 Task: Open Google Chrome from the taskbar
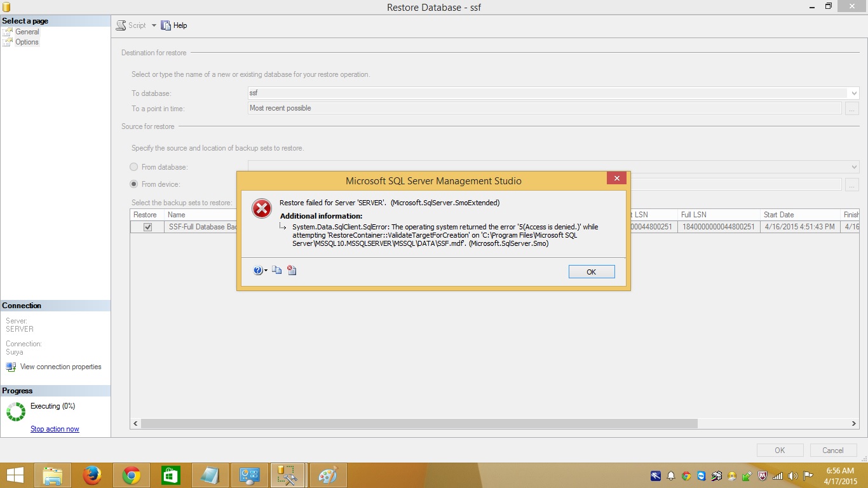pos(132,475)
